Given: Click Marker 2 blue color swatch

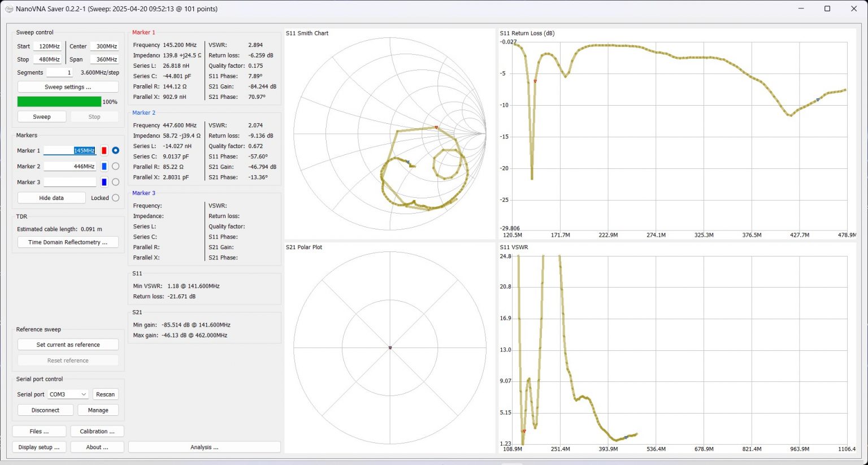Looking at the screenshot, I should (104, 166).
